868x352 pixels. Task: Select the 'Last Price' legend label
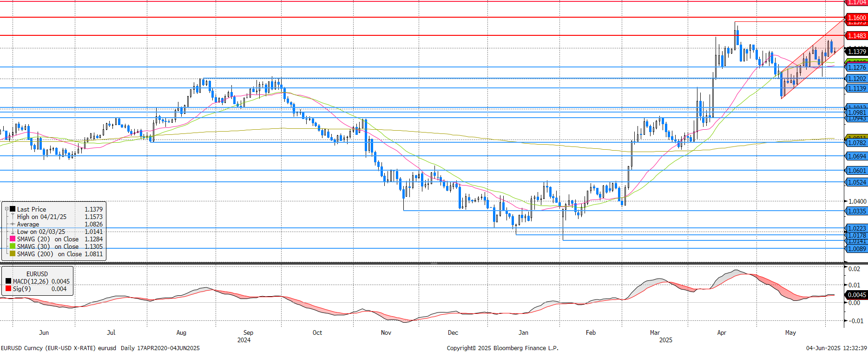32,209
